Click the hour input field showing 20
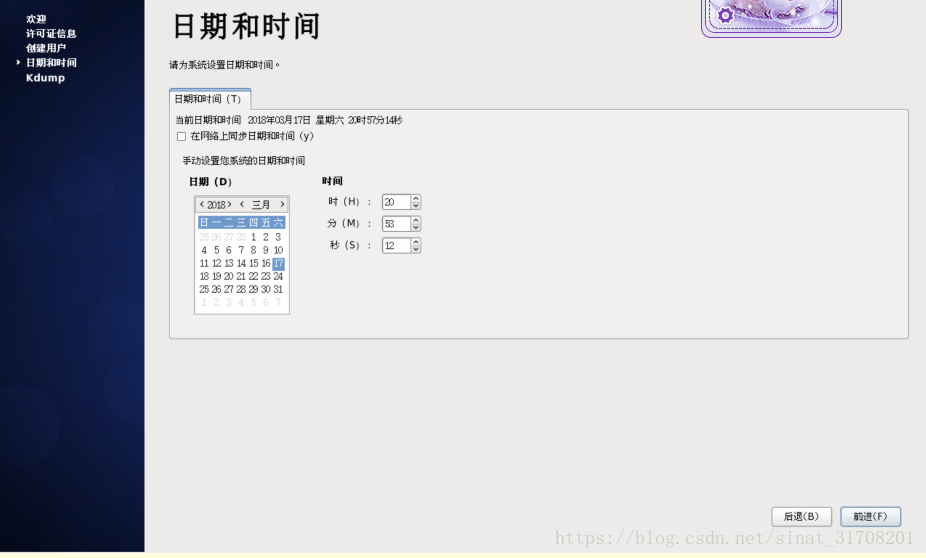Screen dimensions: 926x558 coord(396,202)
